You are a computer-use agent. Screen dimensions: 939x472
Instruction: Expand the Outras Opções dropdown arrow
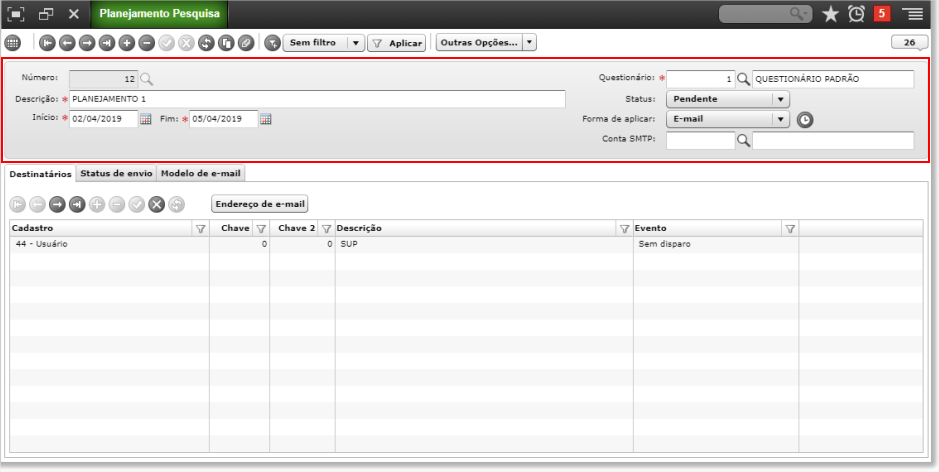tap(529, 43)
